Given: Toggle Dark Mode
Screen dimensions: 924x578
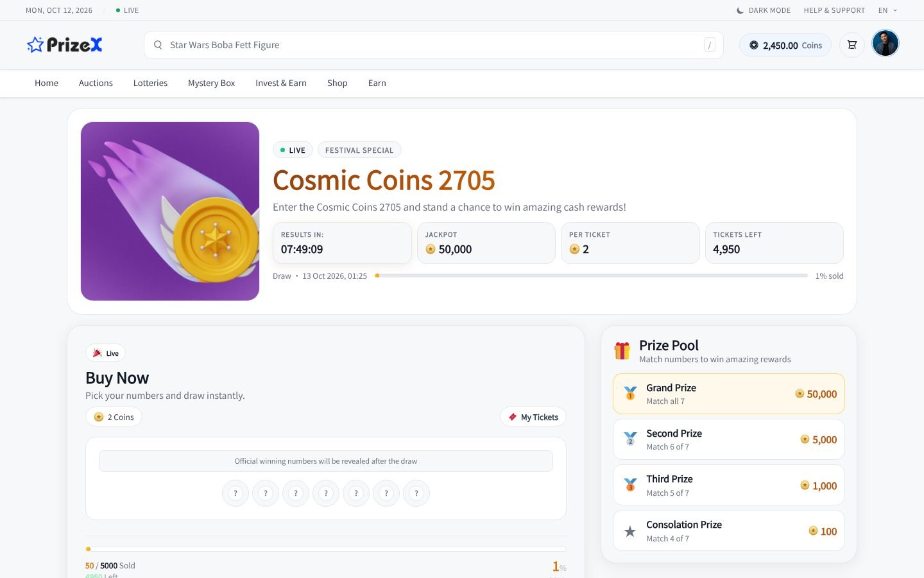Looking at the screenshot, I should [763, 10].
